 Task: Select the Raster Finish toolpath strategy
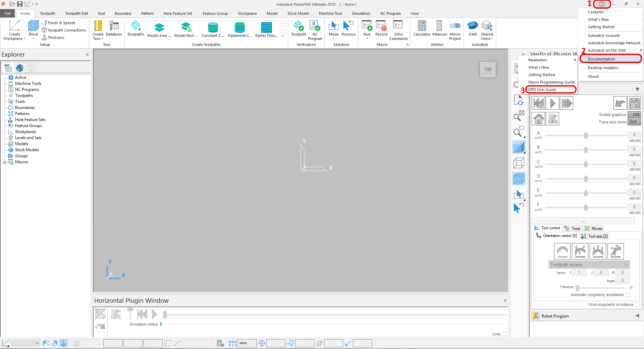coord(267,30)
